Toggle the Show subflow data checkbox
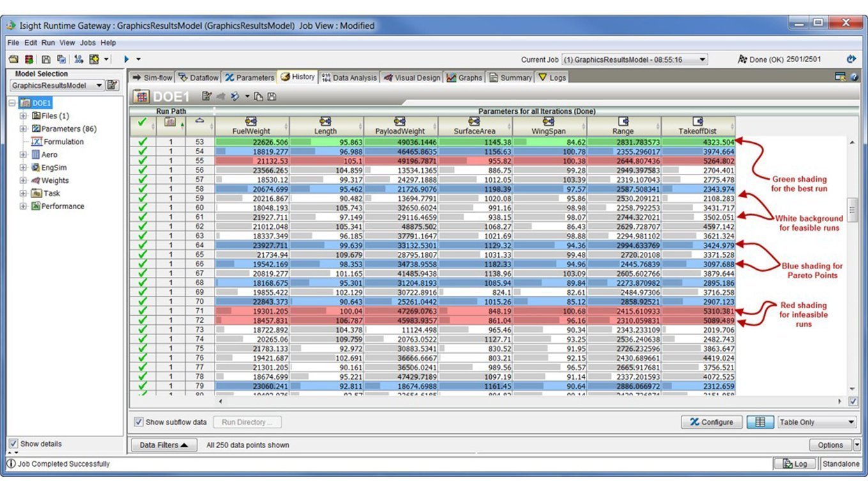Viewport: 868px width, 491px height. 139,422
